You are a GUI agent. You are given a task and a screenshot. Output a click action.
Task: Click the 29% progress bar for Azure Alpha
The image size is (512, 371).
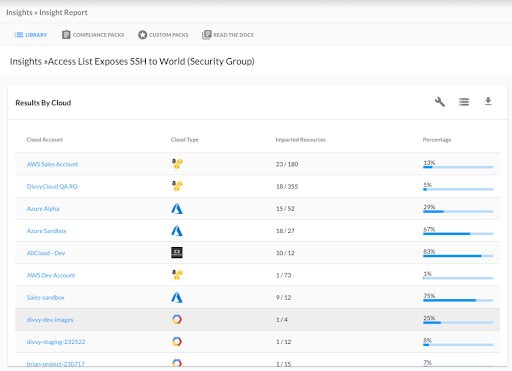pos(458,211)
